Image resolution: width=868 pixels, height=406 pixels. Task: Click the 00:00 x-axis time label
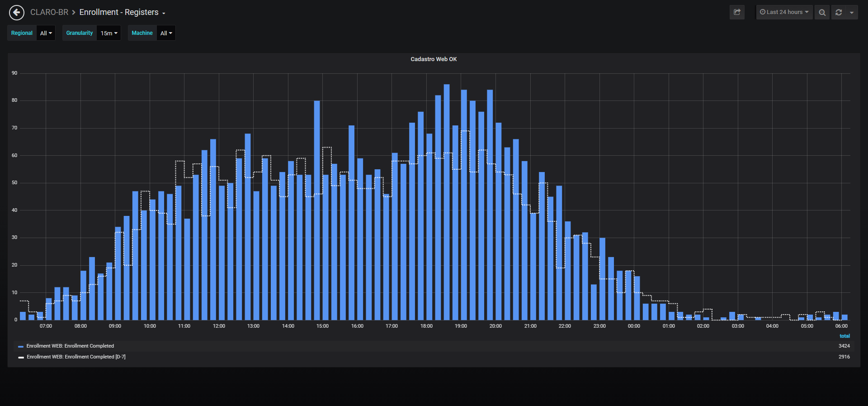(x=634, y=326)
